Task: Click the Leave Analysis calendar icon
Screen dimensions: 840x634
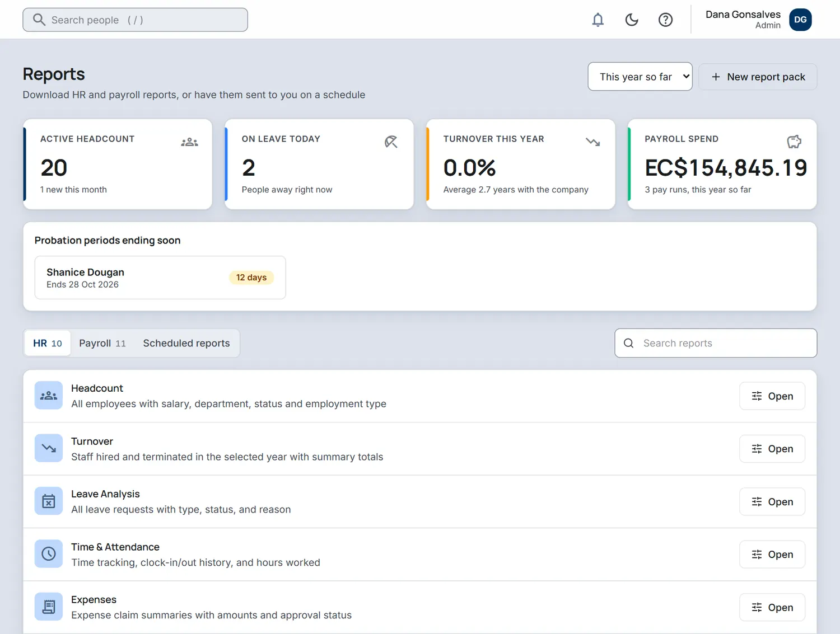Action: [49, 501]
